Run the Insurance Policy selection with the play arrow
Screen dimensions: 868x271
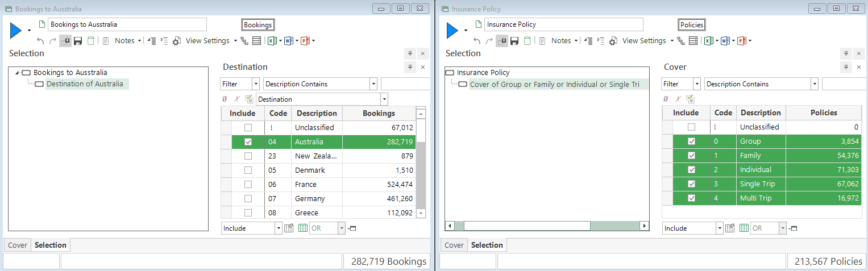(x=452, y=31)
